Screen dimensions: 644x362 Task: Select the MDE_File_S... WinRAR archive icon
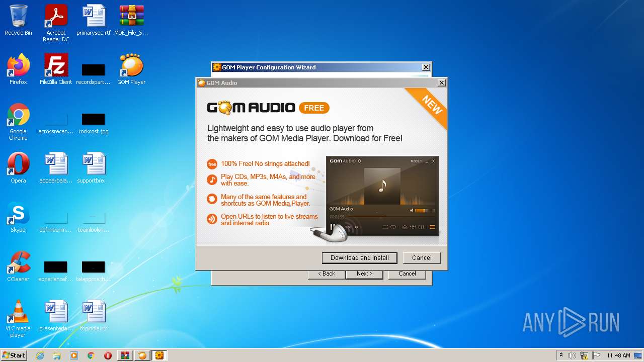pos(131,20)
